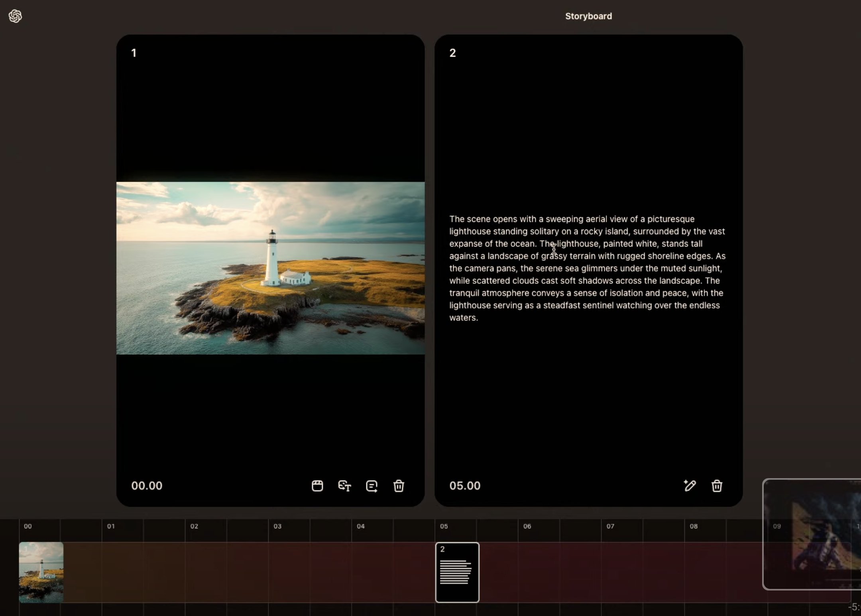
Task: Open the floating video preview thumbnail
Action: pos(813,534)
